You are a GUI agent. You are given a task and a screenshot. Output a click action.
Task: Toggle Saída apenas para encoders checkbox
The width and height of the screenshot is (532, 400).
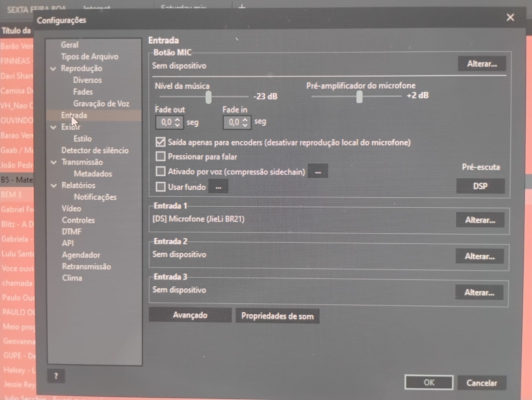click(x=161, y=142)
